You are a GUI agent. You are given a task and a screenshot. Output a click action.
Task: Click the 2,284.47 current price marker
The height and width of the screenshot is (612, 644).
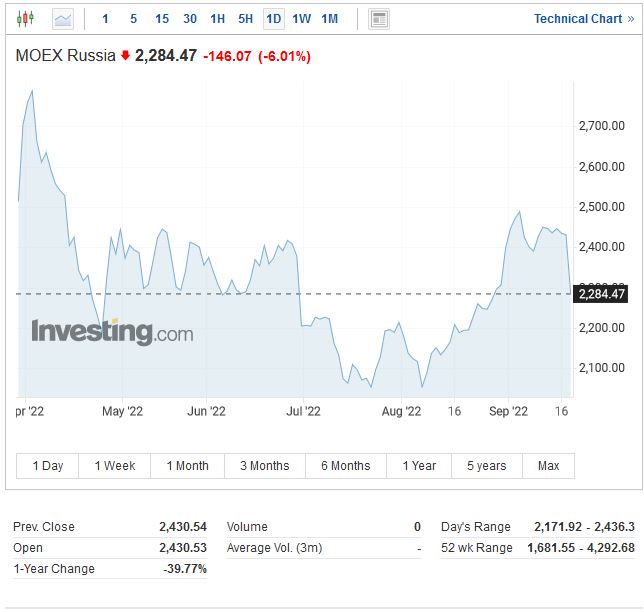coord(601,294)
